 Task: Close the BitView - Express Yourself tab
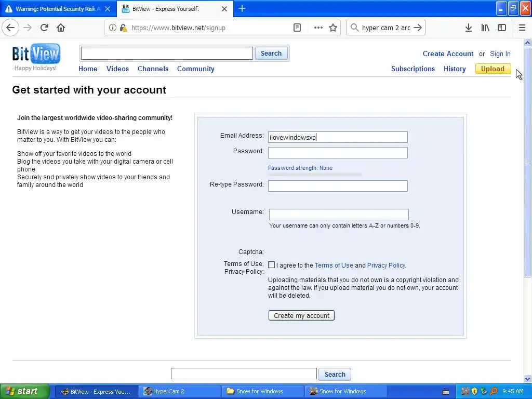[x=224, y=9]
